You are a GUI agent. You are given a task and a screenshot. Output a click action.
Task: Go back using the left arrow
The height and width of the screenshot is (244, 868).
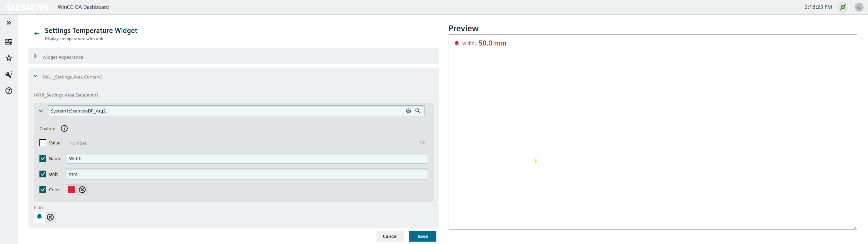coord(37,34)
